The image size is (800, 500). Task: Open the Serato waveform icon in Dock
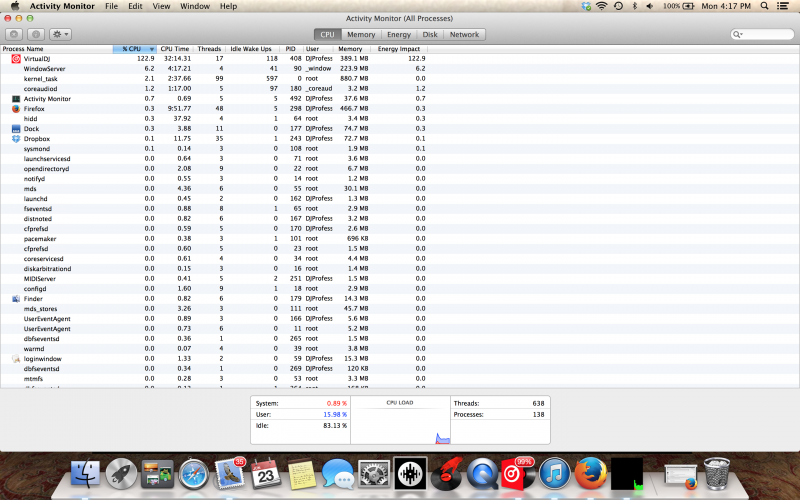[x=410, y=473]
